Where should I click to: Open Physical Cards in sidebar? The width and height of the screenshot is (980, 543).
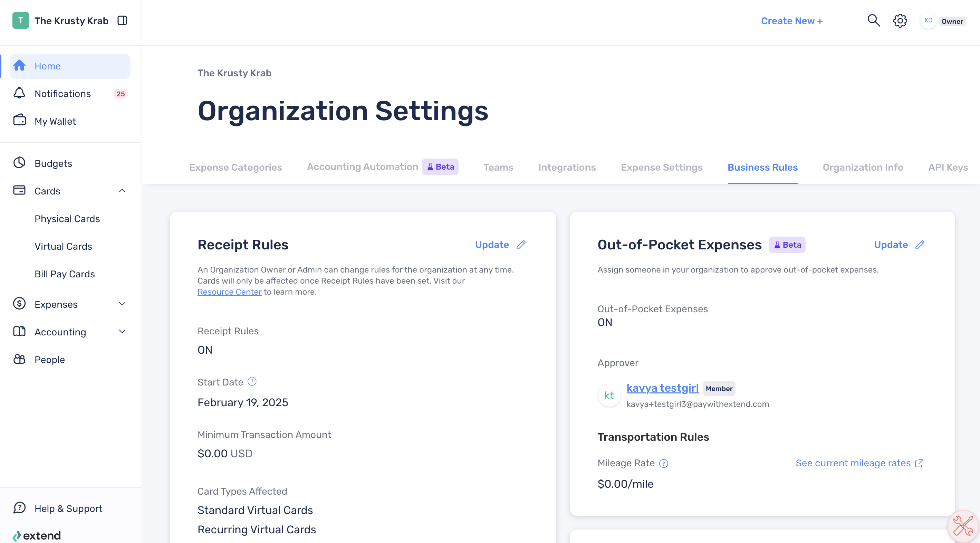coord(67,218)
